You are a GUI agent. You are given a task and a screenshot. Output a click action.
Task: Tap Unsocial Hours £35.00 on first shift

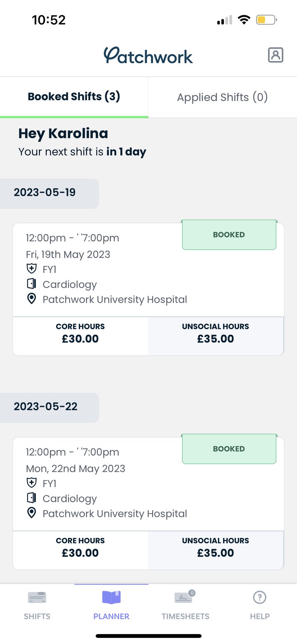click(216, 334)
